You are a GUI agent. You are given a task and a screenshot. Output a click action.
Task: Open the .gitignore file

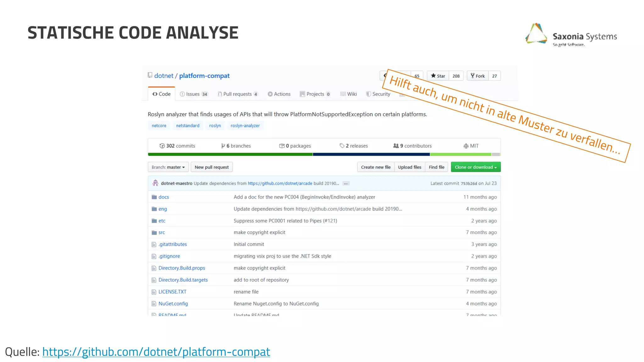pyautogui.click(x=169, y=256)
